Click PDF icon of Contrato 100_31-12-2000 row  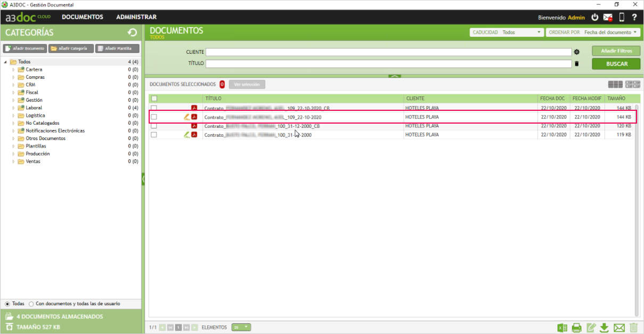coord(194,135)
